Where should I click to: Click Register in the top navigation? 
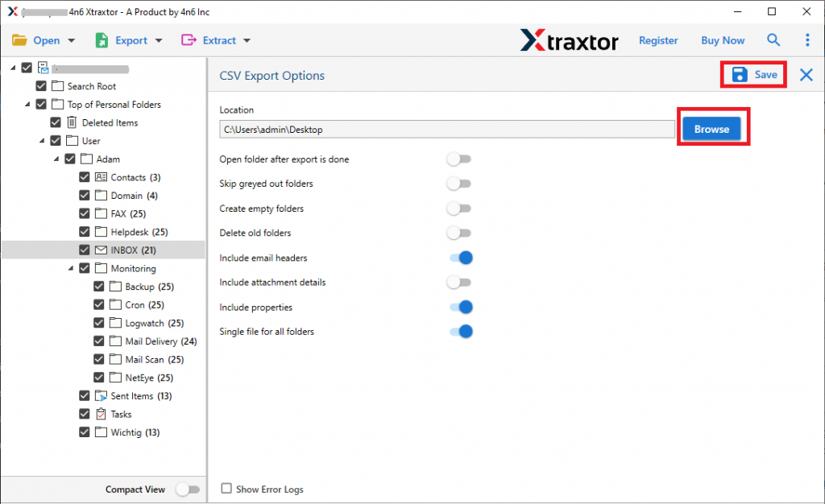pos(658,39)
